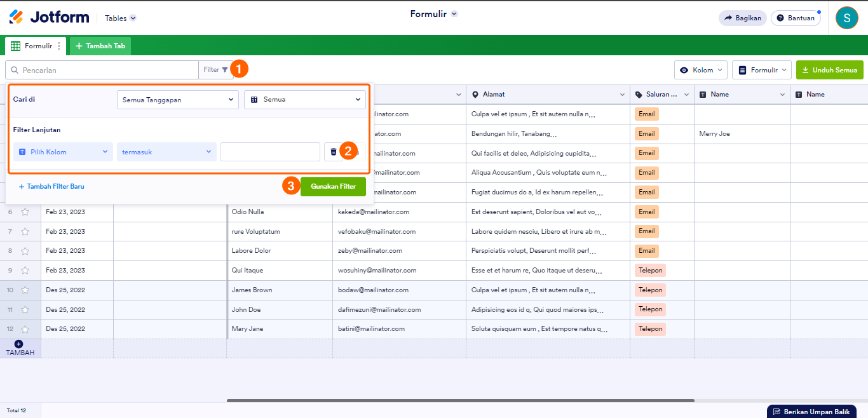Open the user avatar S menu

(846, 18)
